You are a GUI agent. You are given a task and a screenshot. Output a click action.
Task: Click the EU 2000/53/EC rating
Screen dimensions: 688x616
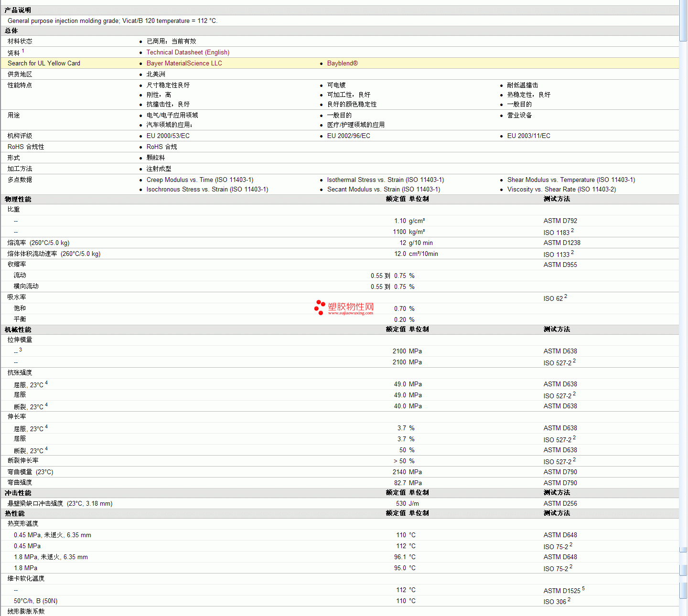pyautogui.click(x=168, y=136)
